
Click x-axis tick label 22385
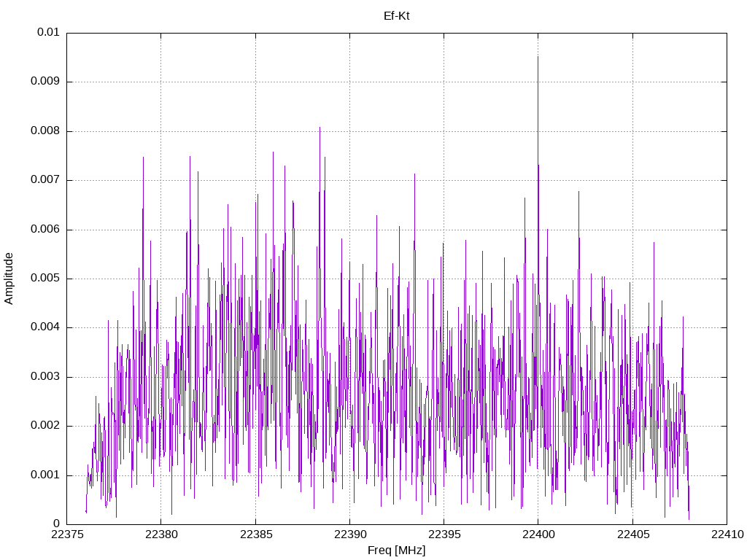tap(255, 534)
